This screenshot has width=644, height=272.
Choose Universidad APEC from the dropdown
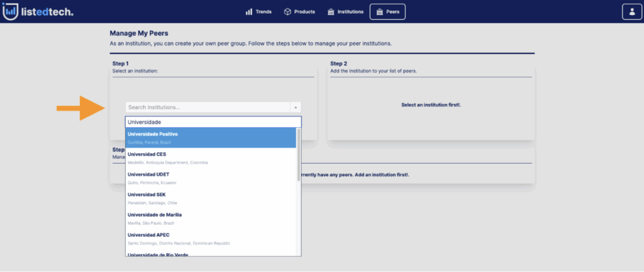click(211, 239)
